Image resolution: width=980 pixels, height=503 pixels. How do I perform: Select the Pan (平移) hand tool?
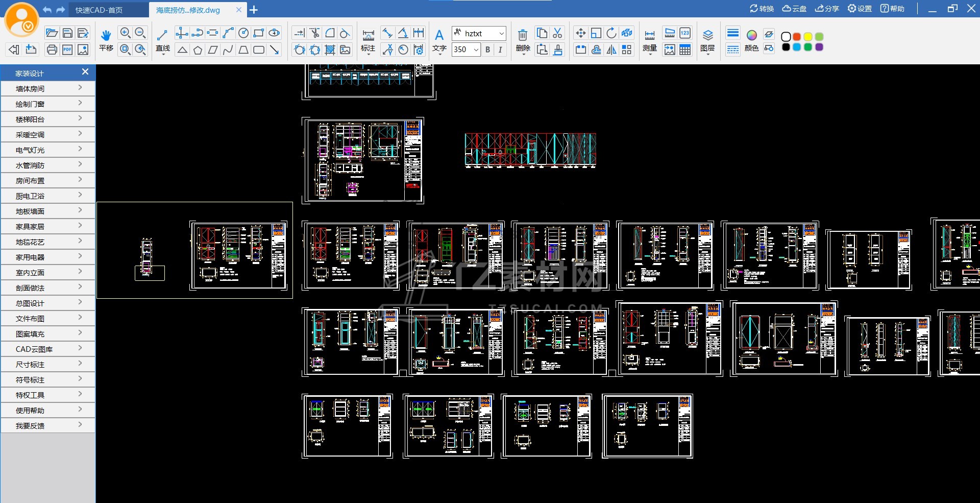[106, 36]
